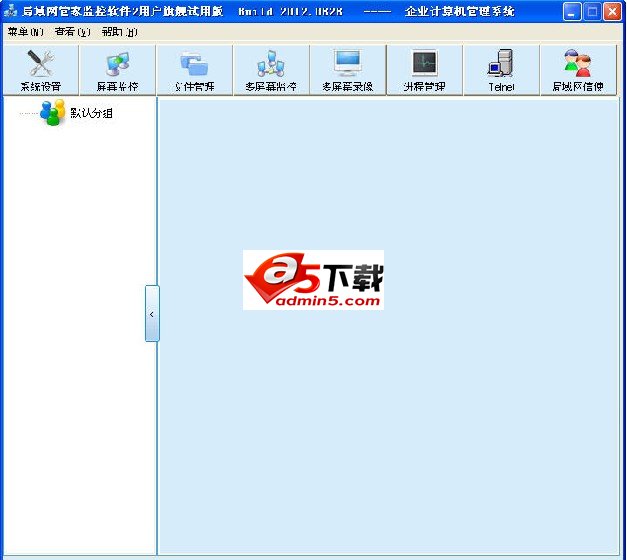The height and width of the screenshot is (560, 627).
Task: Open the 屏幕监控 screen monitoring tool
Action: [118, 70]
